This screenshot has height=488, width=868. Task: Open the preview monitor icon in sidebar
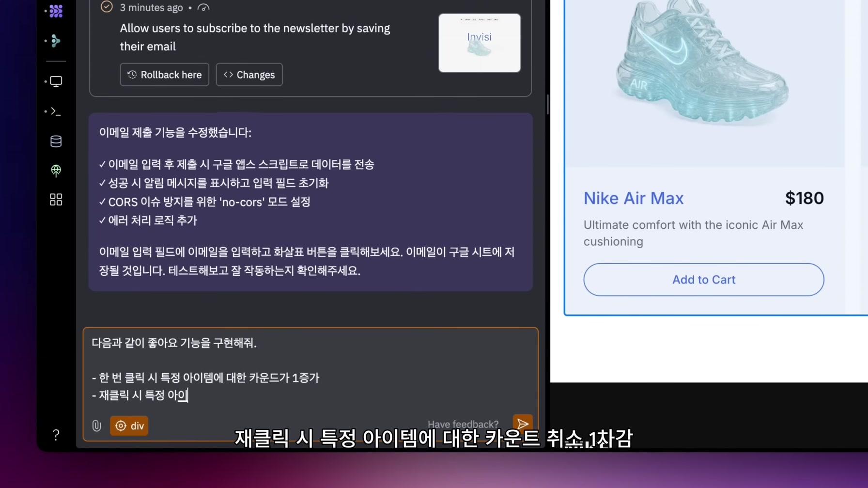56,81
